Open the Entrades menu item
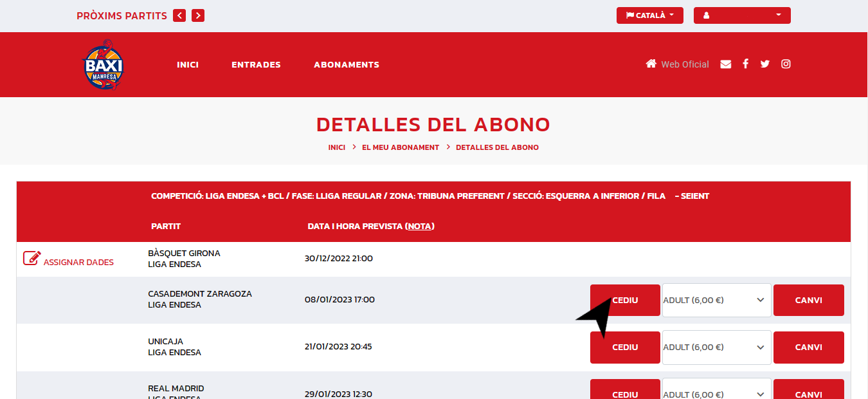The width and height of the screenshot is (868, 399). (x=256, y=64)
